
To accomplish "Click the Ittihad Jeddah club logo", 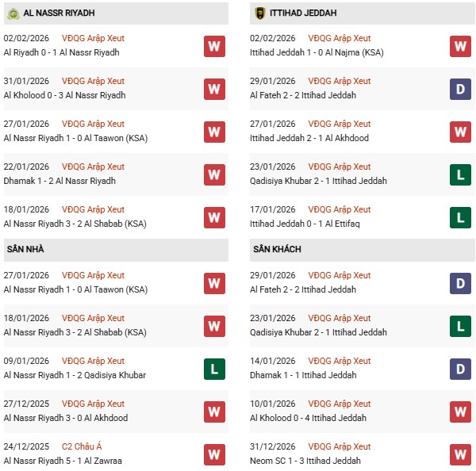I will pyautogui.click(x=259, y=13).
